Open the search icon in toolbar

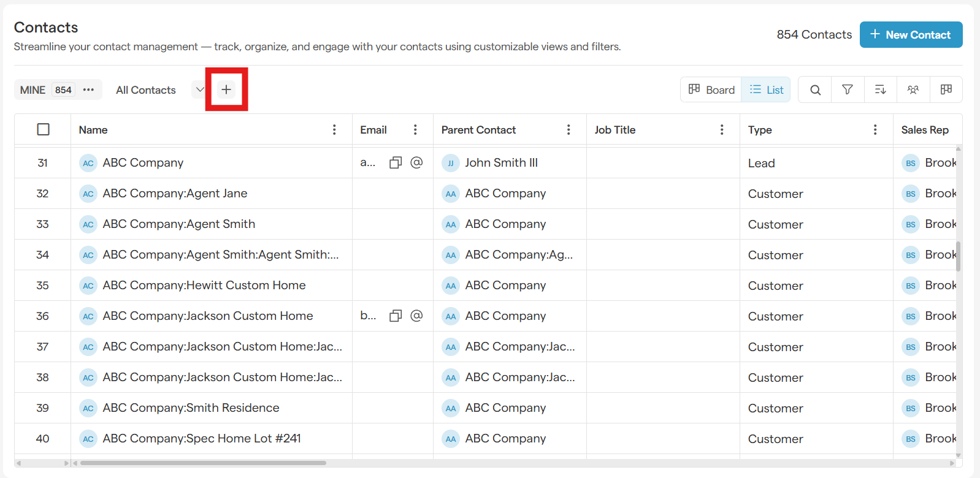(x=815, y=89)
